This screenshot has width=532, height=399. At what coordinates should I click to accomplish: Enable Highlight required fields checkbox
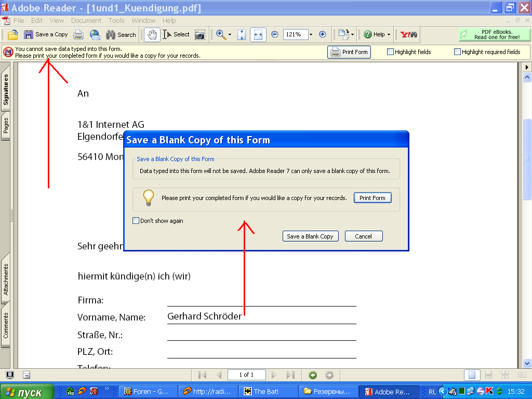[x=457, y=51]
